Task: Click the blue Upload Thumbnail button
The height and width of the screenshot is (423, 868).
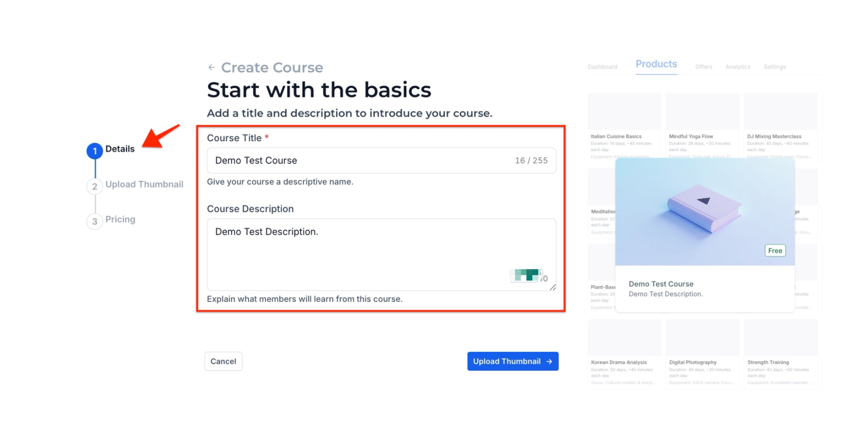Action: [x=513, y=361]
